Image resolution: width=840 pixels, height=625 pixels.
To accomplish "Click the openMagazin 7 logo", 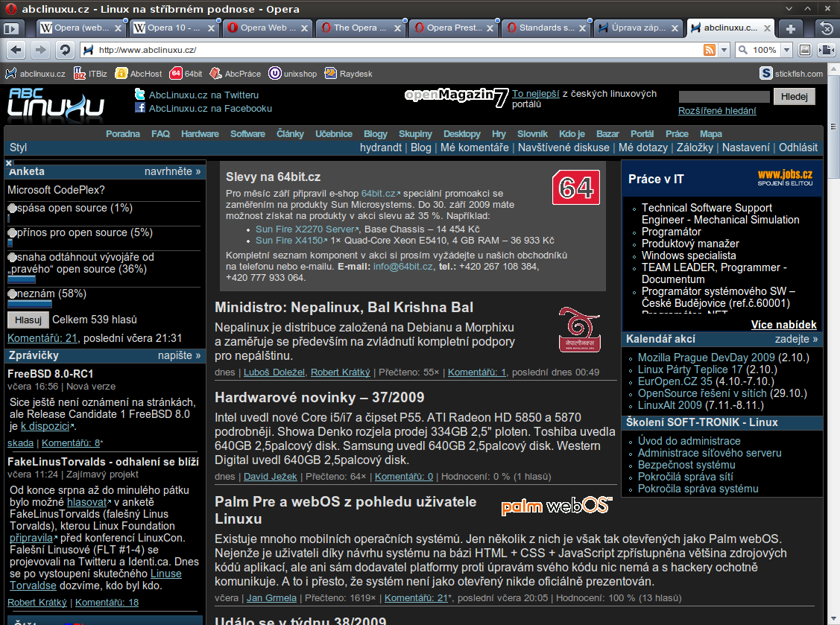I will point(456,98).
